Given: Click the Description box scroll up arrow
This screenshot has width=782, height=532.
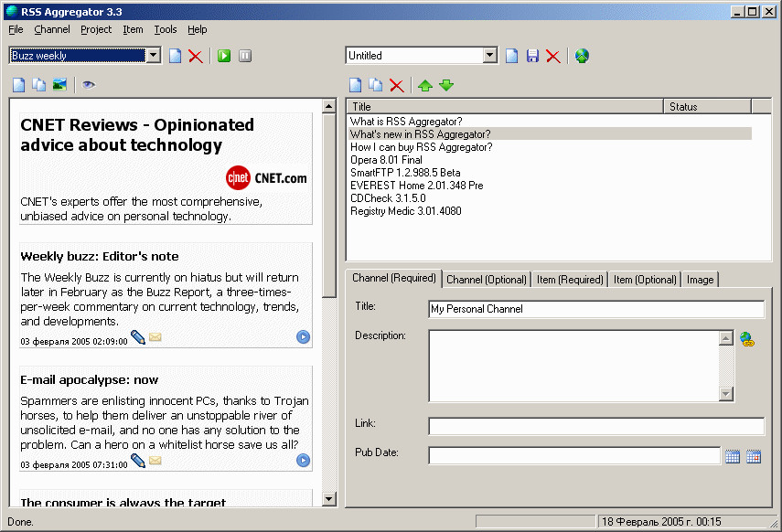Looking at the screenshot, I should [726, 338].
